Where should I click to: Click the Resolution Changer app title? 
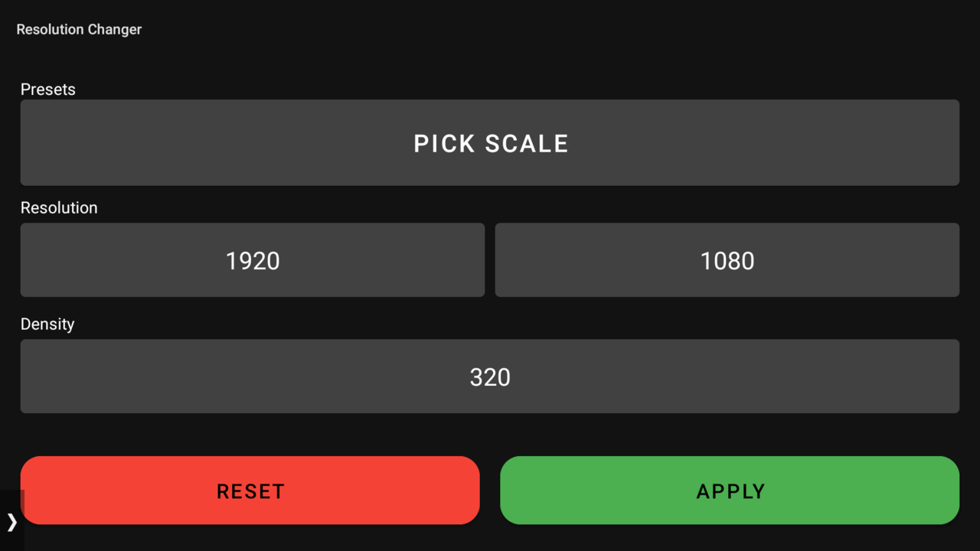tap(79, 29)
